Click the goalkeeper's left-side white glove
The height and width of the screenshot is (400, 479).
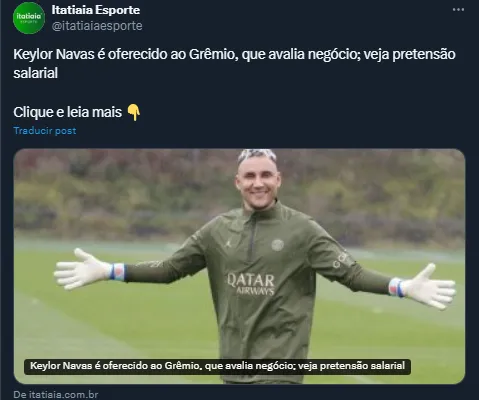82,269
